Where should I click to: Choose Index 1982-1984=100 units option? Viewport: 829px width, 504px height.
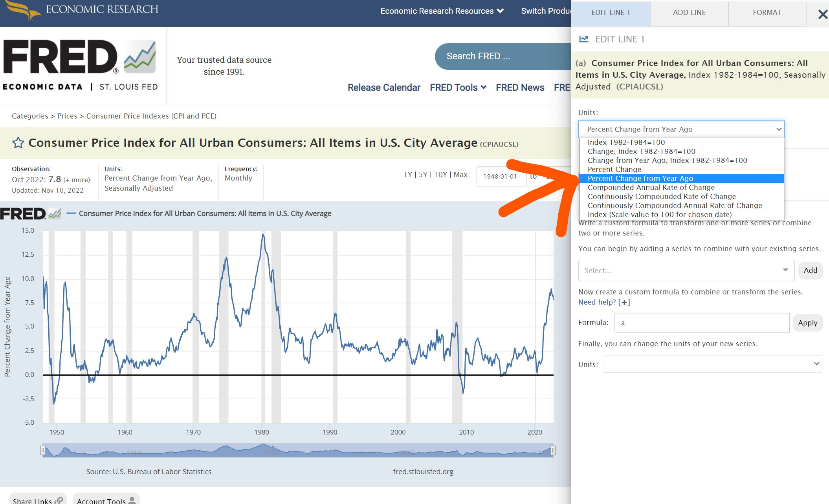(x=626, y=142)
